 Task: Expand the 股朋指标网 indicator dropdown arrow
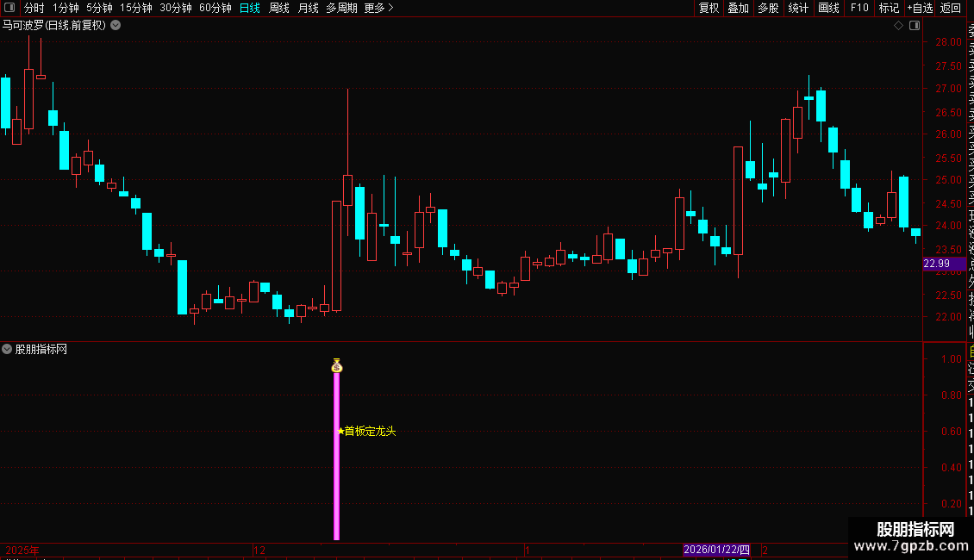7,349
